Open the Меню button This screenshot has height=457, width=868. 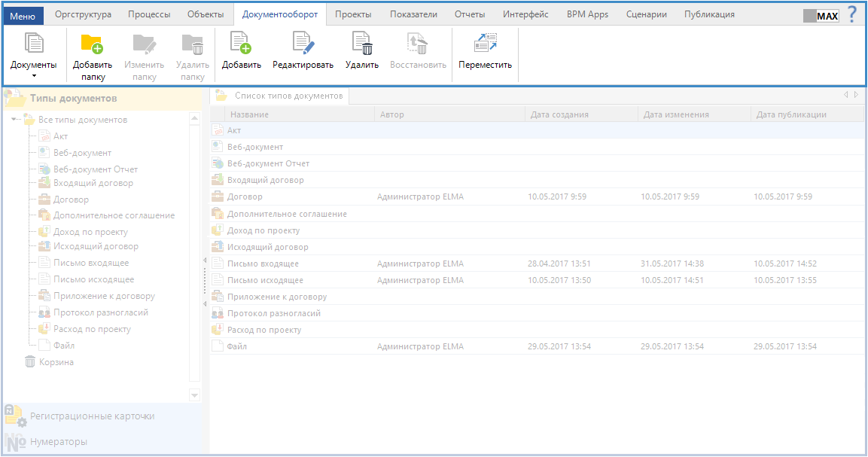(23, 15)
